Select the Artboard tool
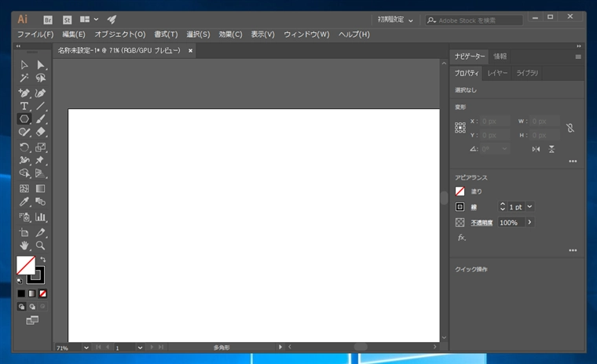 [x=24, y=232]
